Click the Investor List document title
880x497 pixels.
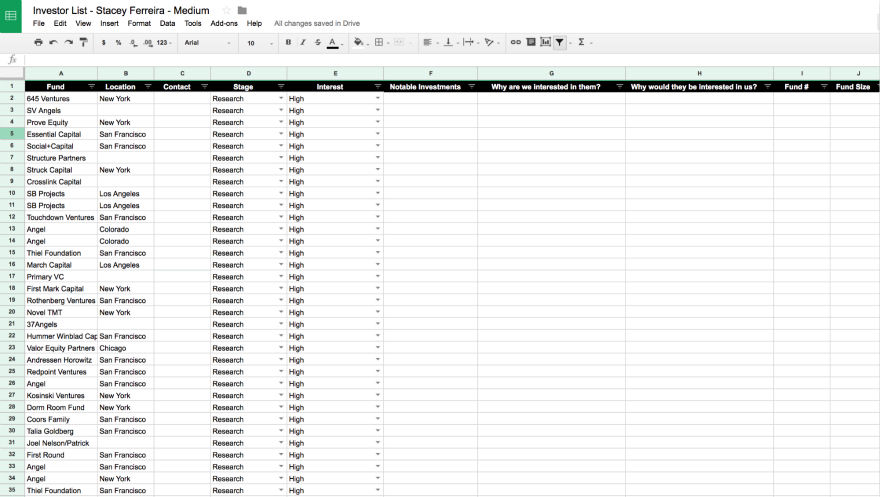[121, 11]
